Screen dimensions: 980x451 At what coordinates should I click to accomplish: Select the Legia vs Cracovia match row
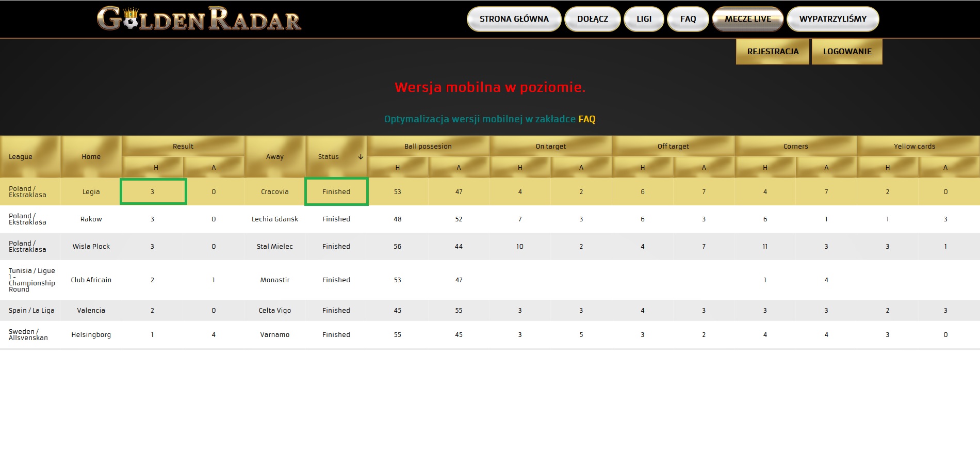[x=490, y=191]
